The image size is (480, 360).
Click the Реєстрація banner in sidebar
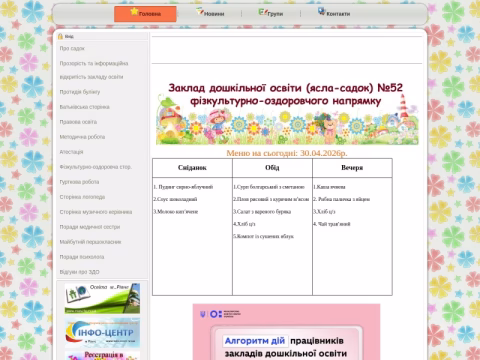click(102, 355)
